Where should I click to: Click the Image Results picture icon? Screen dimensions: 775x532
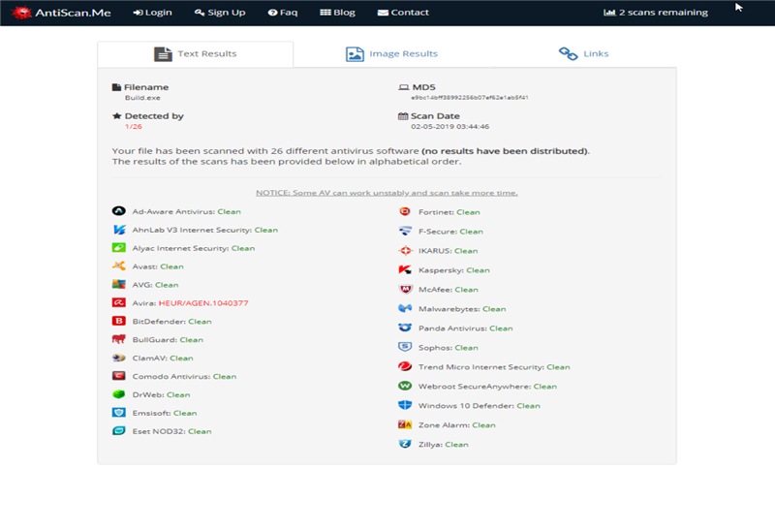355,54
